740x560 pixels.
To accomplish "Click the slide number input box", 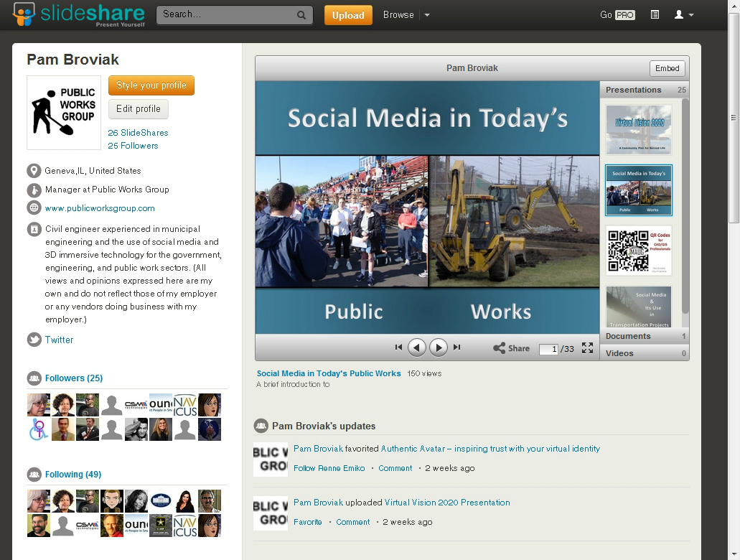I will [548, 349].
